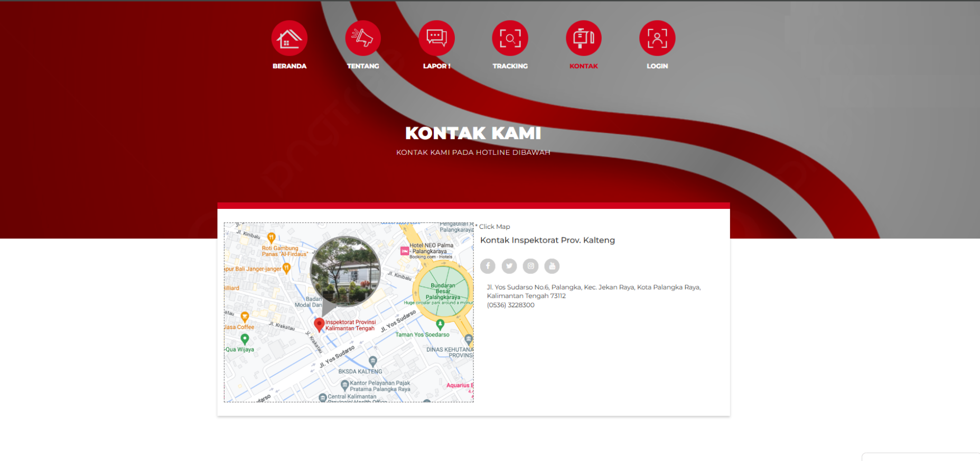This screenshot has width=980, height=461.
Task: Click the '* Click Map' text
Action: 492,227
